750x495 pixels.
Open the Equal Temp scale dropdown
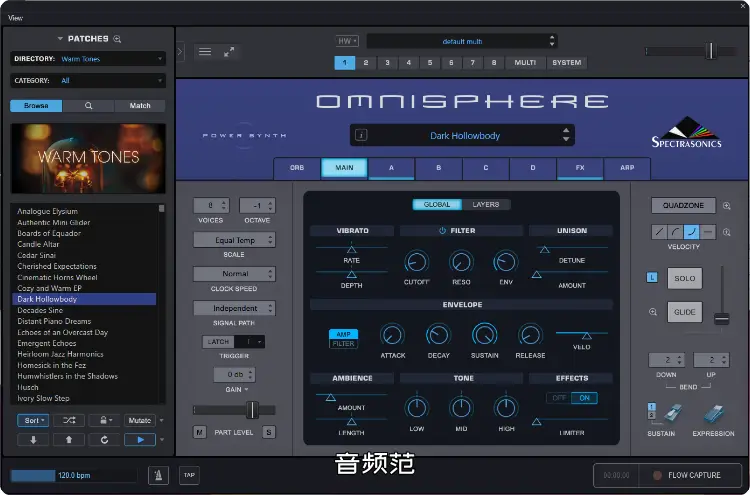point(234,240)
